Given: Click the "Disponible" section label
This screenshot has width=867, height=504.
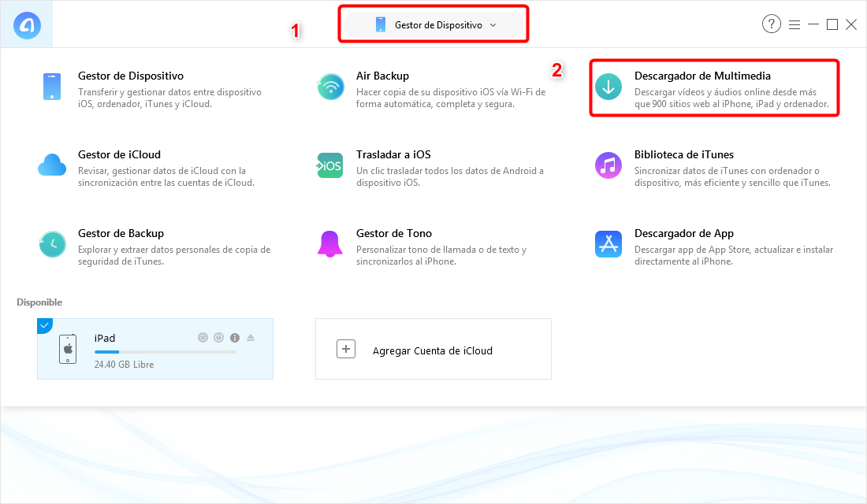Looking at the screenshot, I should pyautogui.click(x=39, y=302).
